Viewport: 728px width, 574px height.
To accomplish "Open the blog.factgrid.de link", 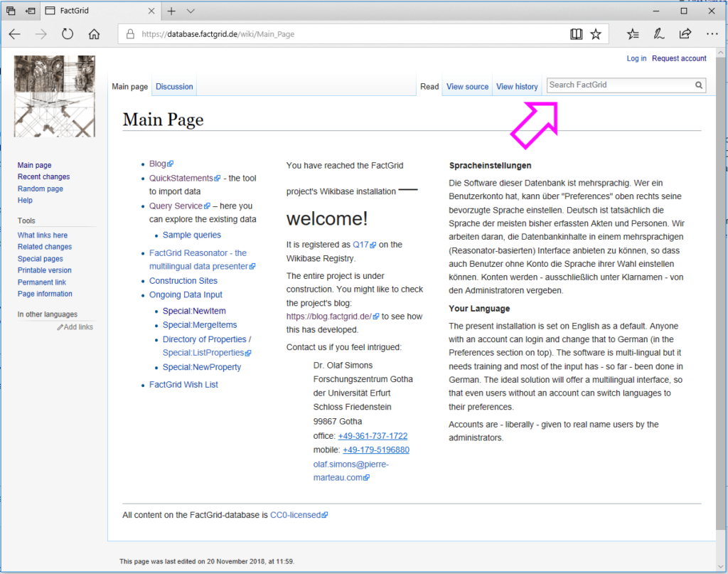I will (333, 317).
